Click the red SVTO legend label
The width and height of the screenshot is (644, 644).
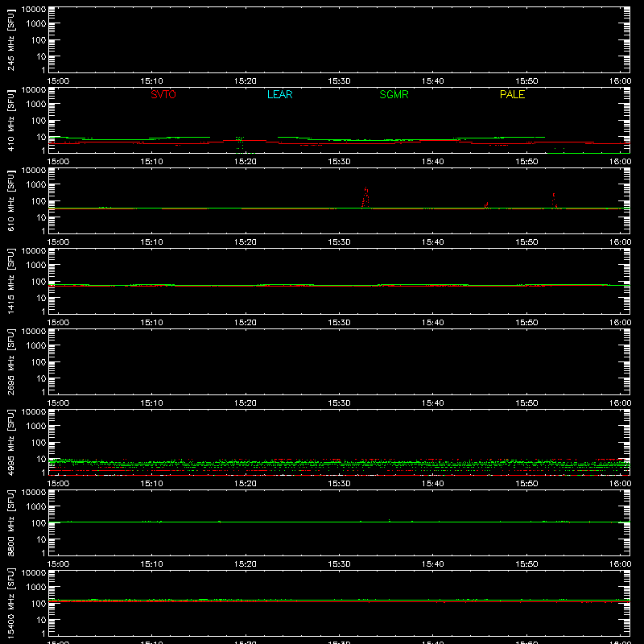coord(163,94)
